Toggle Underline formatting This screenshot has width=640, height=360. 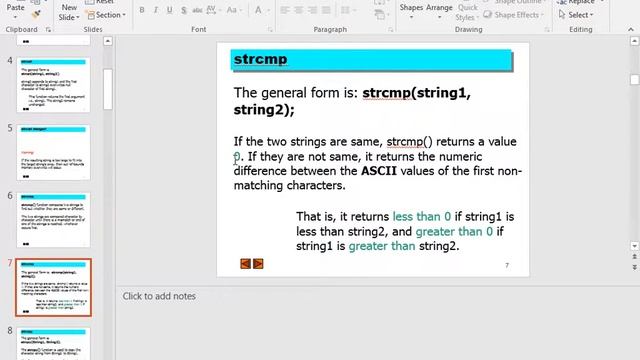pos(169,10)
